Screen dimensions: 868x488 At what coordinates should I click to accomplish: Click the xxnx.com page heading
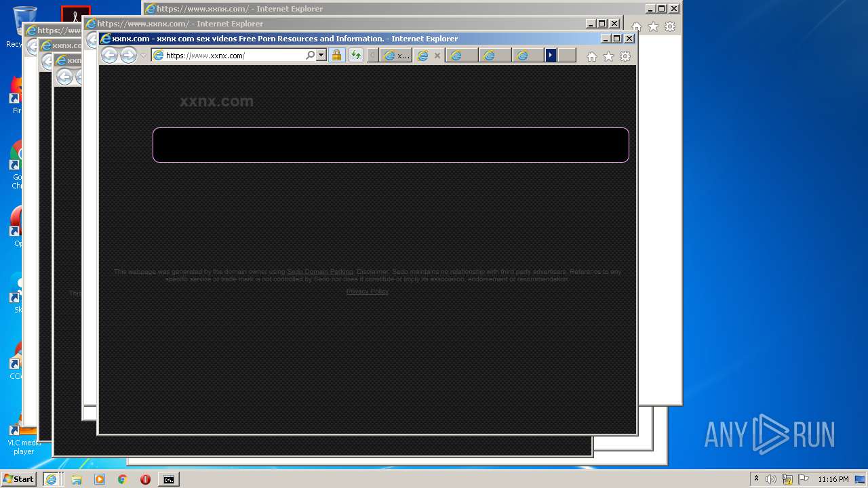click(216, 102)
